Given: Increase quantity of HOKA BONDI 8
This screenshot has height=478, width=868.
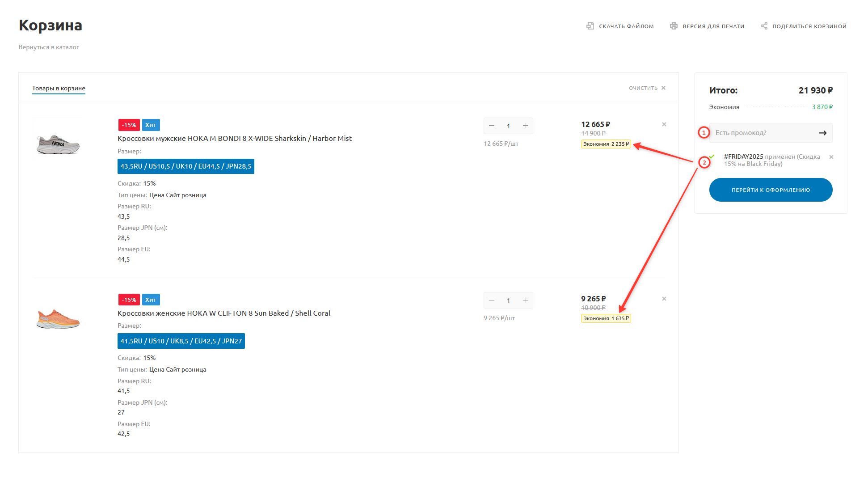Looking at the screenshot, I should tap(525, 126).
